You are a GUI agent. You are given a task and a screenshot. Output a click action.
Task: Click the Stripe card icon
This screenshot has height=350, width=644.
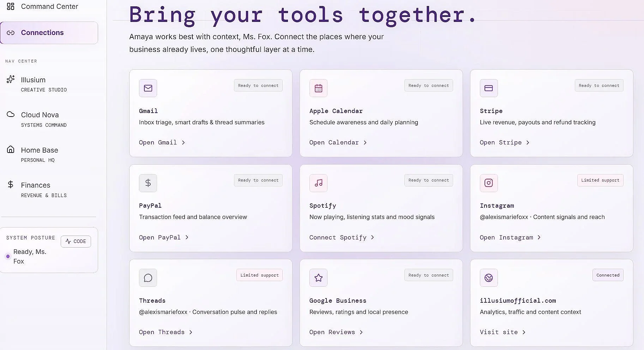point(489,88)
